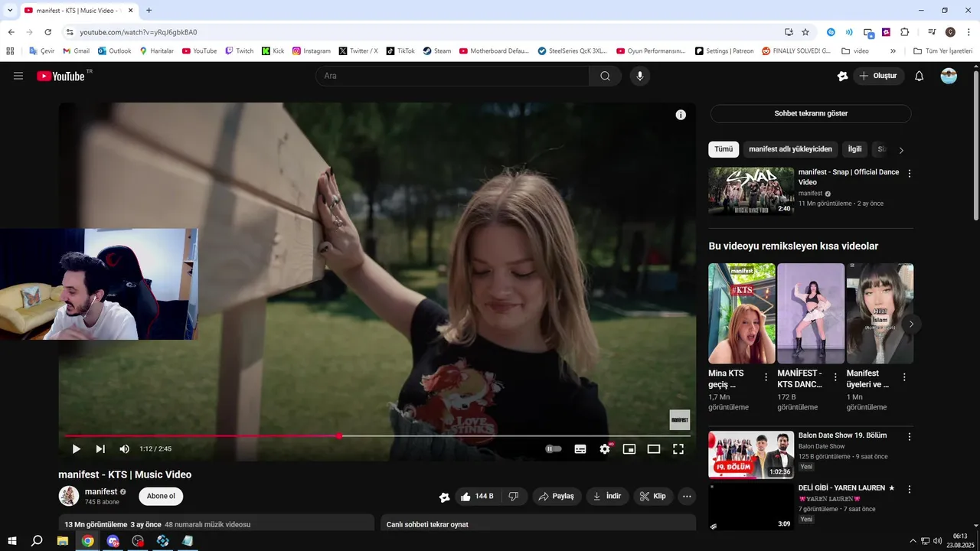The height and width of the screenshot is (551, 980).
Task: Click the Oluştur create button
Action: (x=878, y=76)
